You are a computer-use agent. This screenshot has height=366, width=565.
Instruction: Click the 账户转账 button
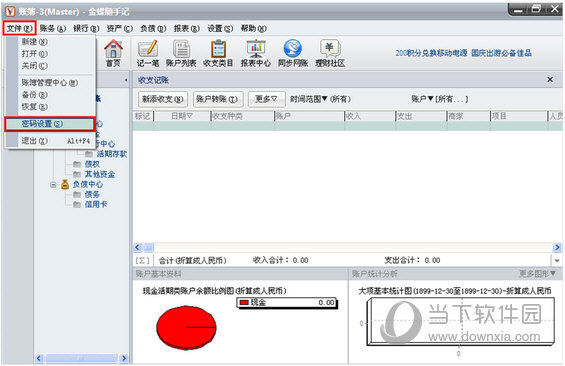217,99
